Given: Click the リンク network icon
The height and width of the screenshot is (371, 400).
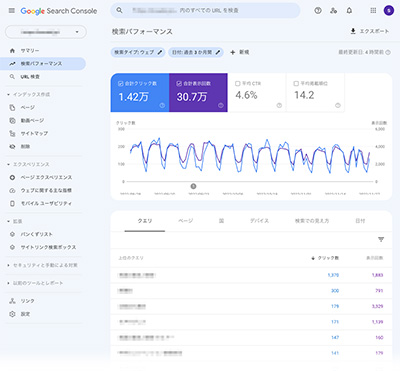Looking at the screenshot, I should tap(12, 301).
